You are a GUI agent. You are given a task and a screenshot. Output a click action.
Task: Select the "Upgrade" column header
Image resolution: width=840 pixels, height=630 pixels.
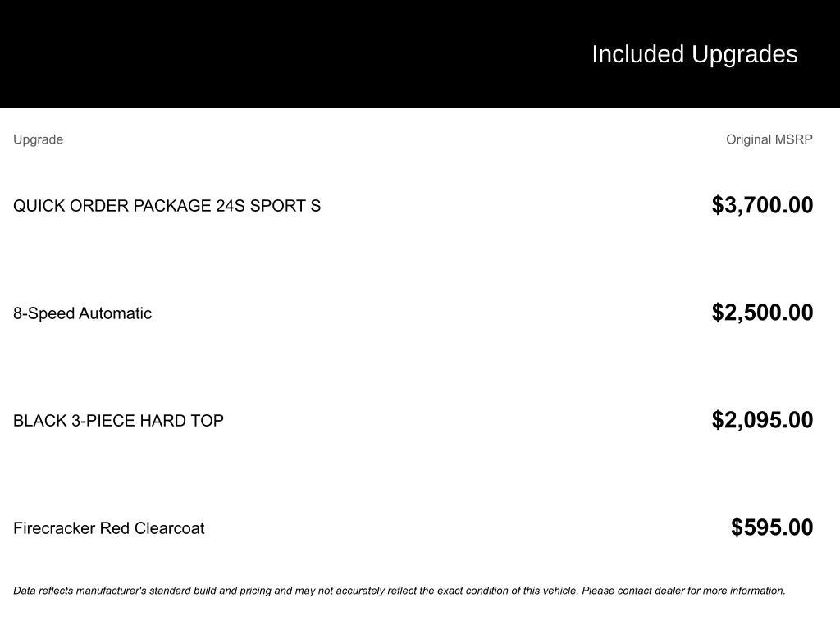click(38, 139)
